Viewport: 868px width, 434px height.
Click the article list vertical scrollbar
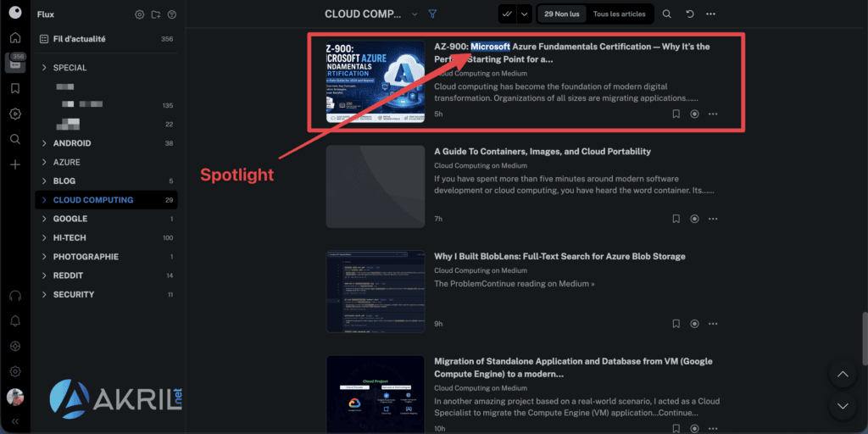(864, 339)
